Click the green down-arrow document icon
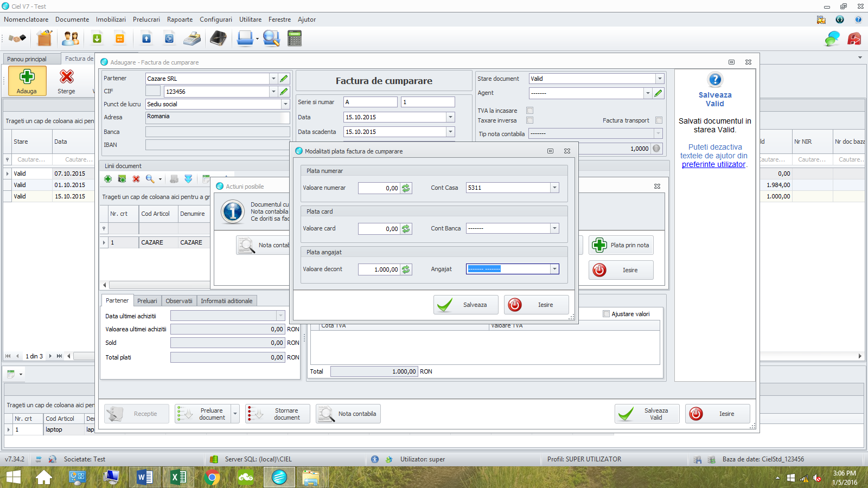The image size is (868, 488). [x=97, y=38]
